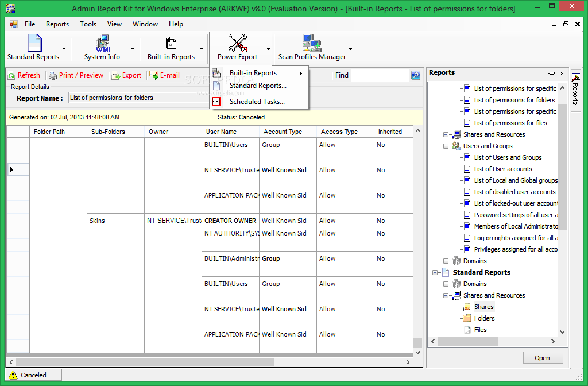Screen dimensions: 588x386
Task: Click the Refresh icon in report toolbar
Action: tap(11, 75)
